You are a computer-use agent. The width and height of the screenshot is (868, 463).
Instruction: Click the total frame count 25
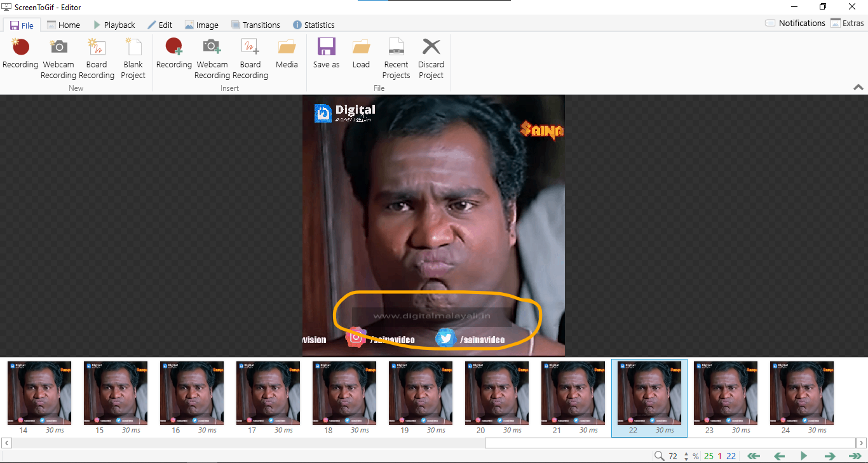coord(709,456)
